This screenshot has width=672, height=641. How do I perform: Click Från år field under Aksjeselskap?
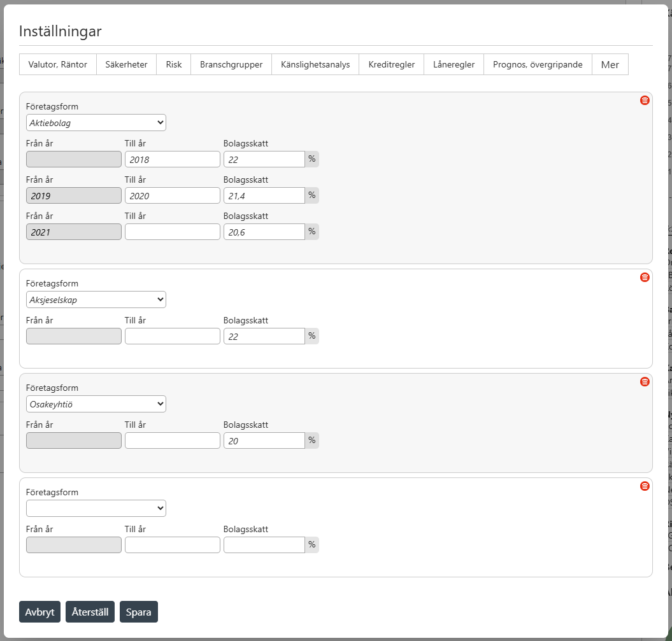(x=74, y=336)
